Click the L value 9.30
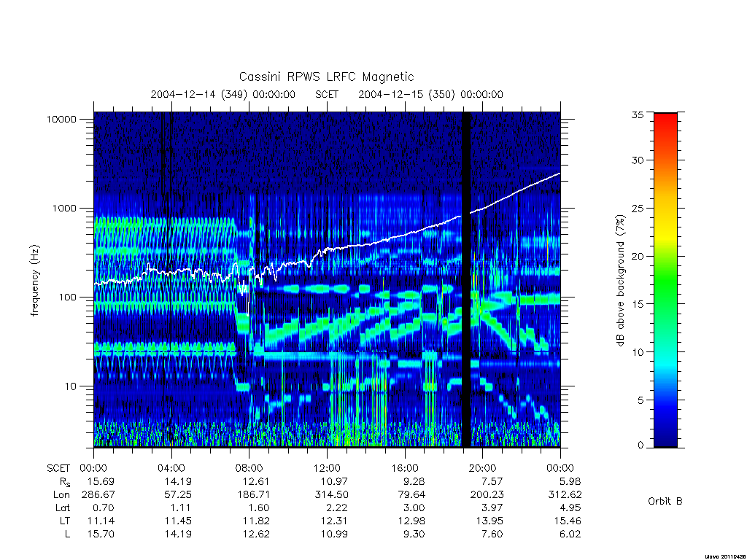 [414, 534]
